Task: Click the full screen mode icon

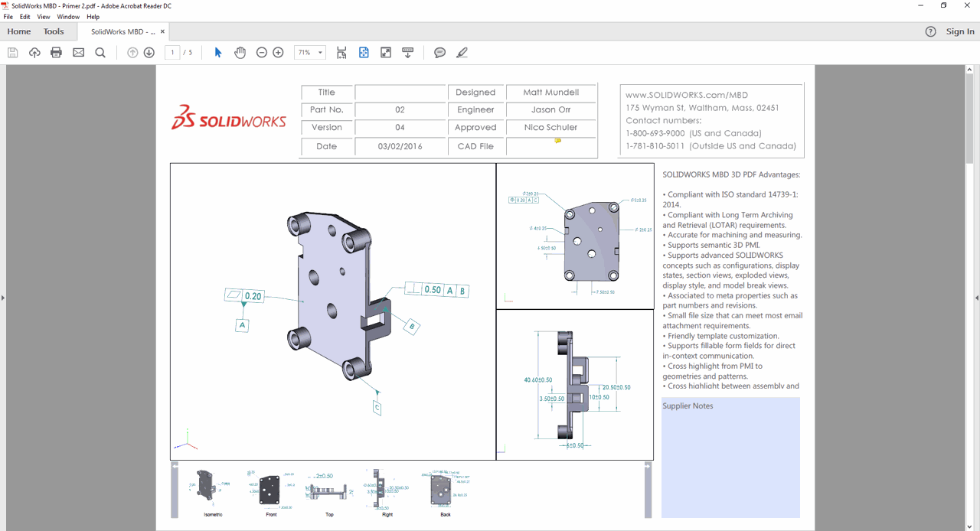Action: click(386, 53)
